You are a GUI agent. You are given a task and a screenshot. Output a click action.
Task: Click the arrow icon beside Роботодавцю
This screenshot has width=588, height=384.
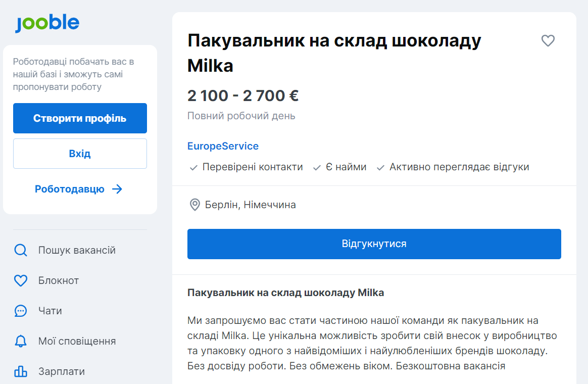coord(117,189)
